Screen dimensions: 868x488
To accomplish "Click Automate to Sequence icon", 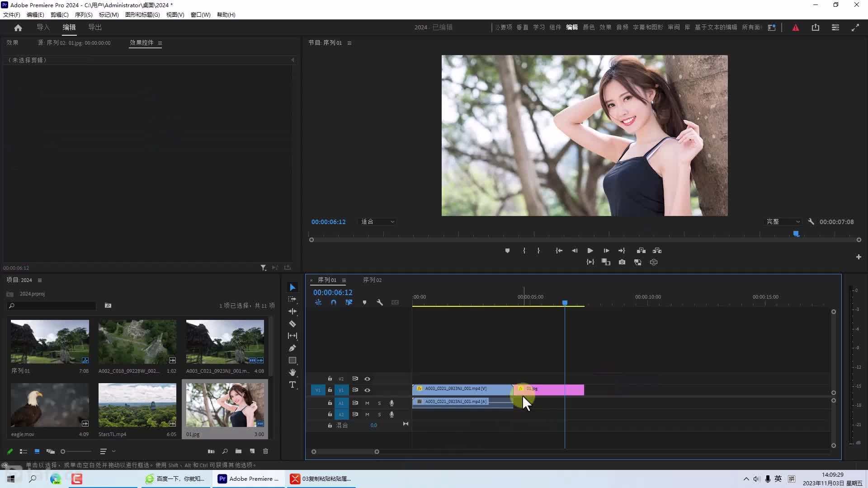I will pyautogui.click(x=211, y=451).
